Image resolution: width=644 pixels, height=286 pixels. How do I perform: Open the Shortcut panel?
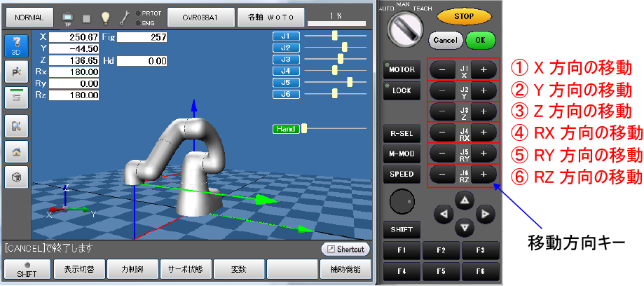(345, 250)
